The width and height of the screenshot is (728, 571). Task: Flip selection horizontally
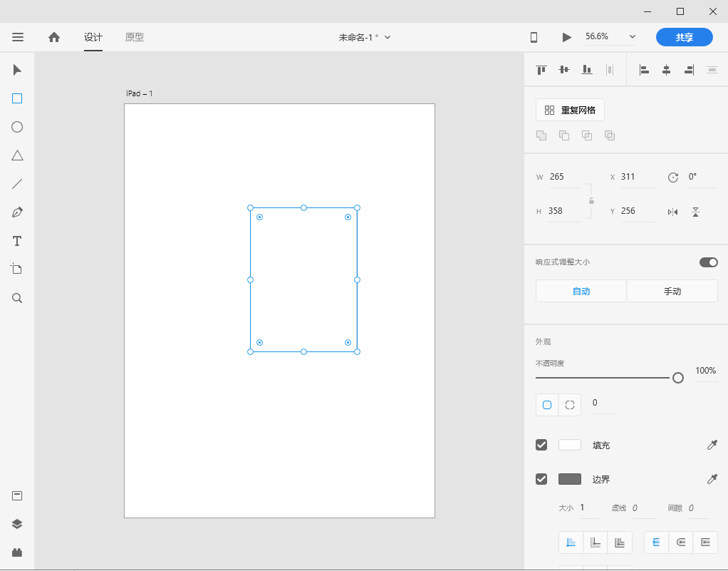point(672,212)
